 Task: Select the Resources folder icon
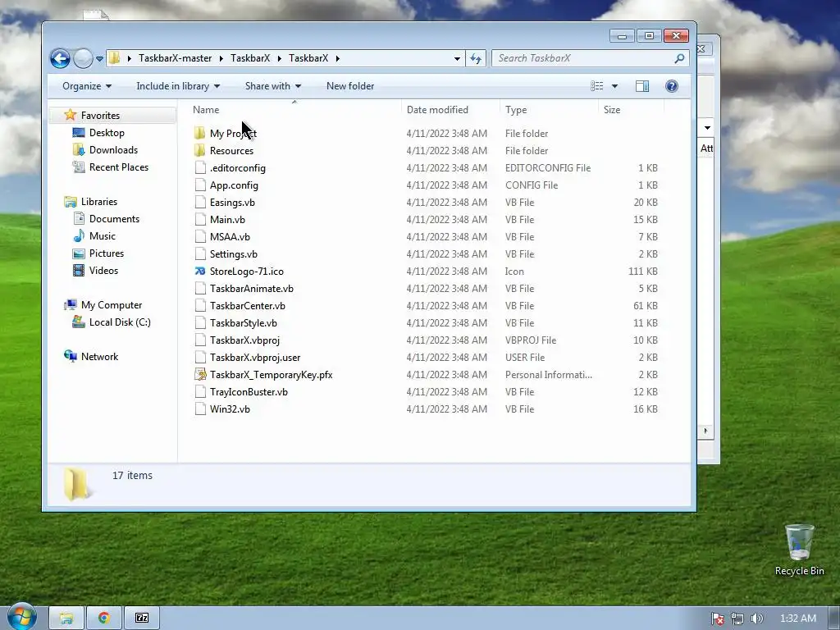[x=200, y=151]
